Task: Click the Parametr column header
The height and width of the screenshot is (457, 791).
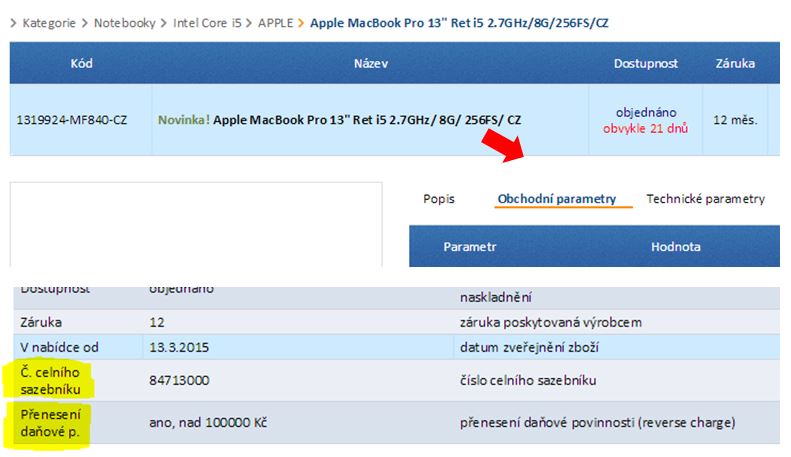Action: point(470,247)
